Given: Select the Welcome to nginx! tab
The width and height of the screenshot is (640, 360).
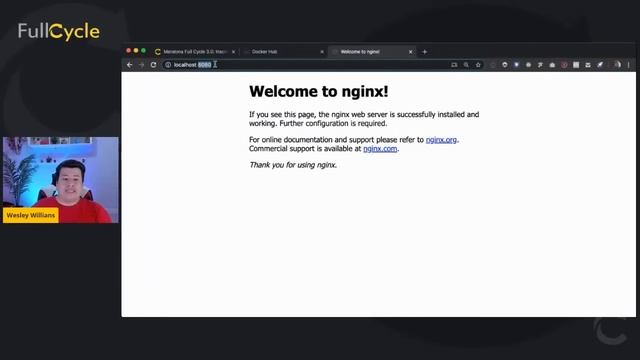Looking at the screenshot, I should 372,52.
